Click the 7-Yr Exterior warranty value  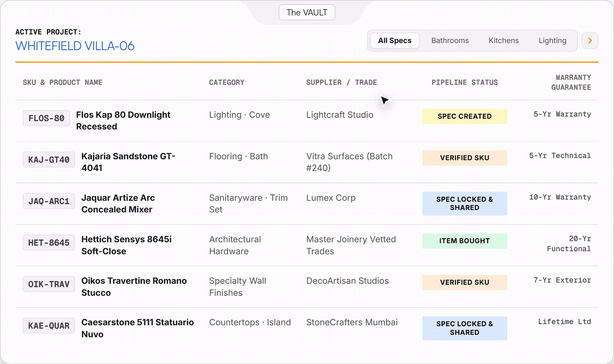pyautogui.click(x=562, y=280)
